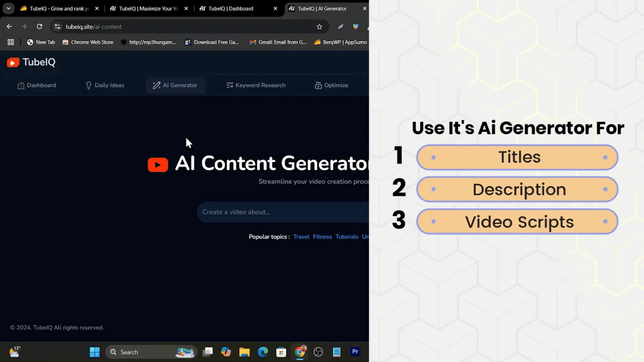Click the Windows Start button
644x362 pixels.
pyautogui.click(x=95, y=352)
